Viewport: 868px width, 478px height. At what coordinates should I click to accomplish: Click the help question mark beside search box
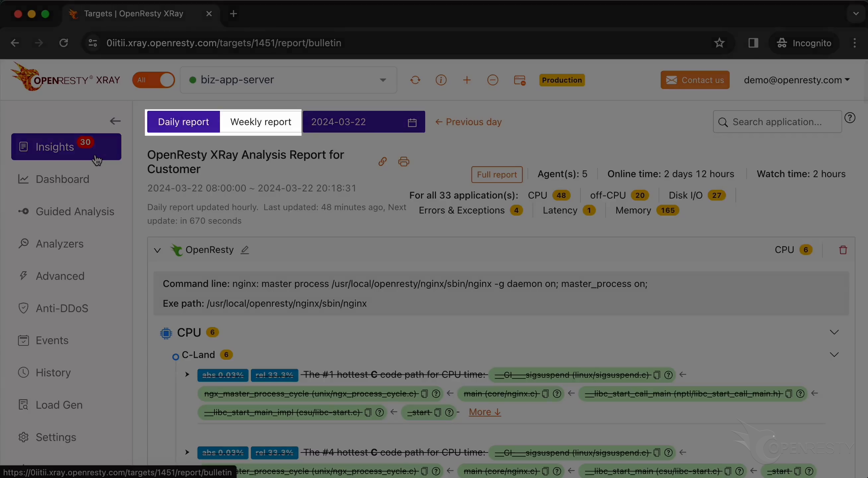click(850, 118)
